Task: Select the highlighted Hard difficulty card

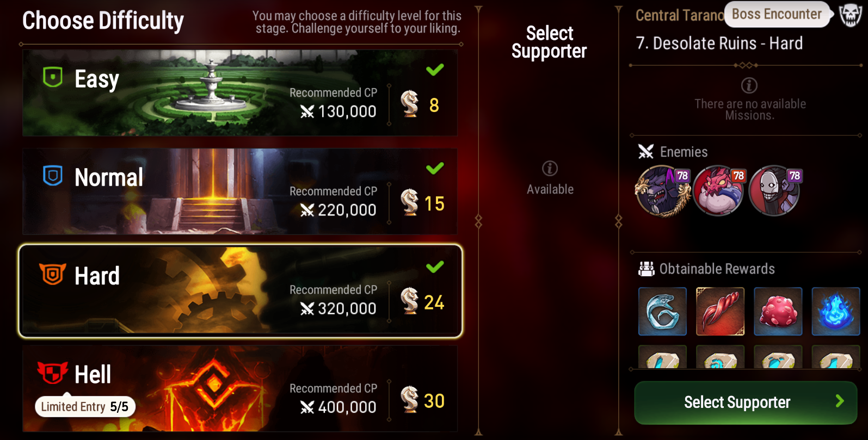Action: (x=240, y=291)
